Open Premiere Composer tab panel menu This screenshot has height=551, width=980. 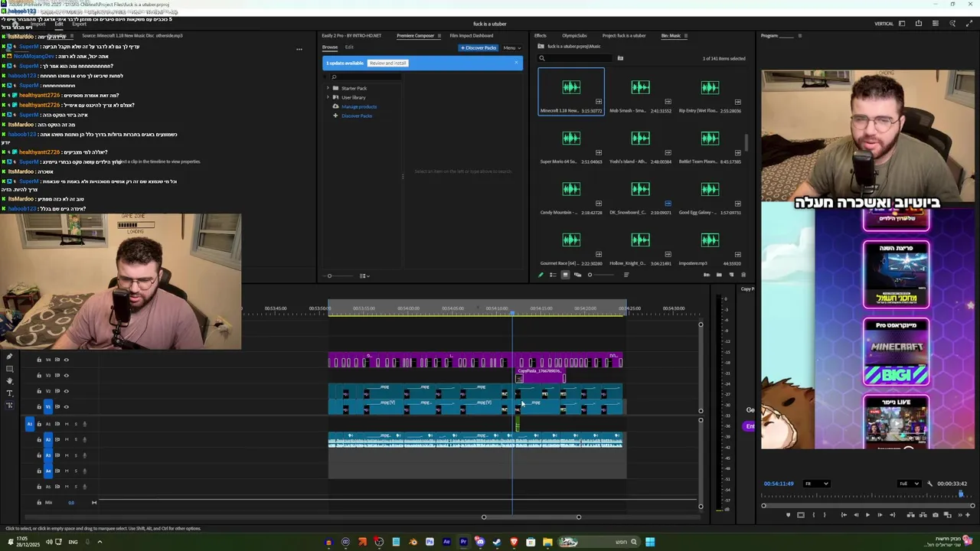(x=439, y=35)
